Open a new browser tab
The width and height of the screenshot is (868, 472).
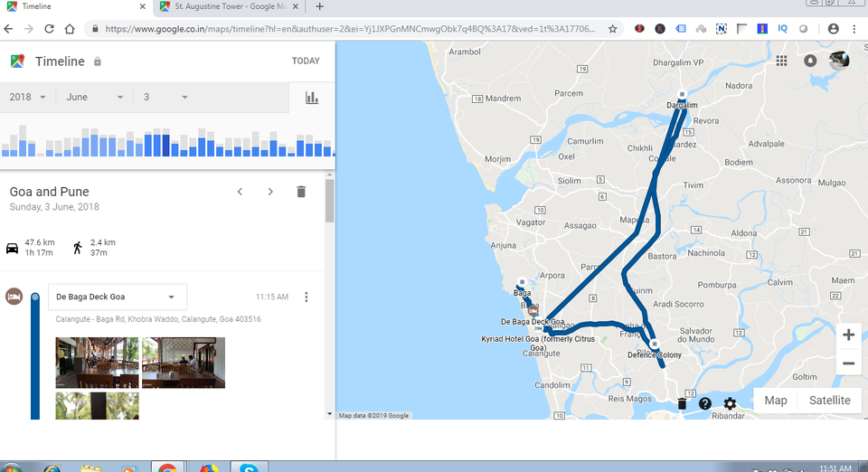pyautogui.click(x=319, y=6)
